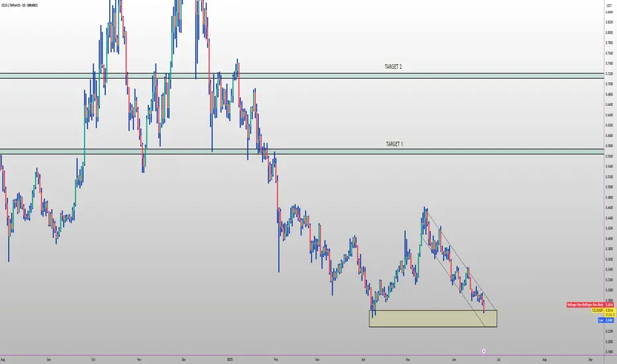Click the Nov label on time axis
This screenshot has width=617, height=364.
pos(139,359)
